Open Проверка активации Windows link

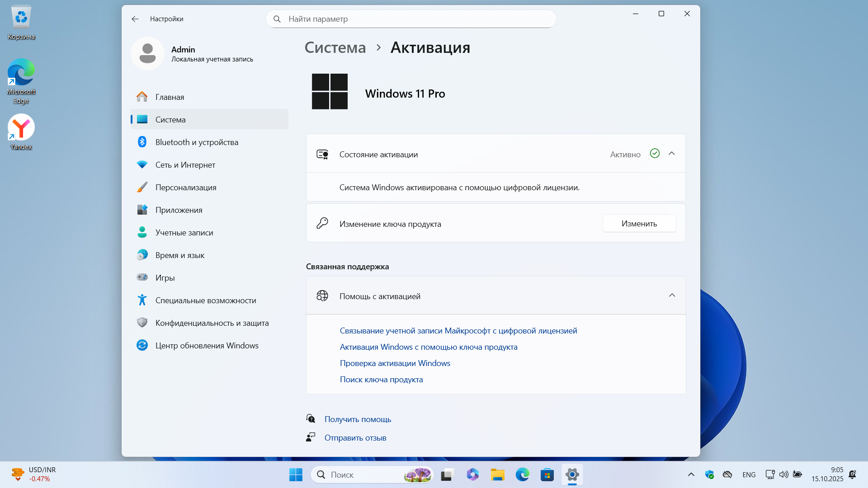[395, 363]
